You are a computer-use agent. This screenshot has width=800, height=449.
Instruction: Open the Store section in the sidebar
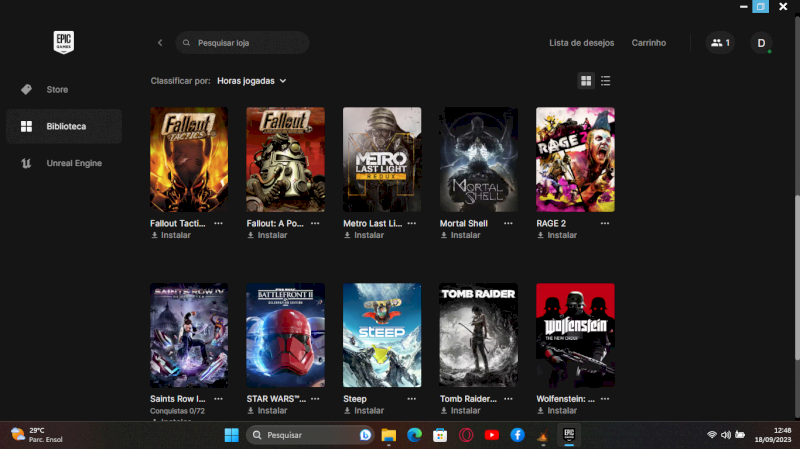coord(57,90)
